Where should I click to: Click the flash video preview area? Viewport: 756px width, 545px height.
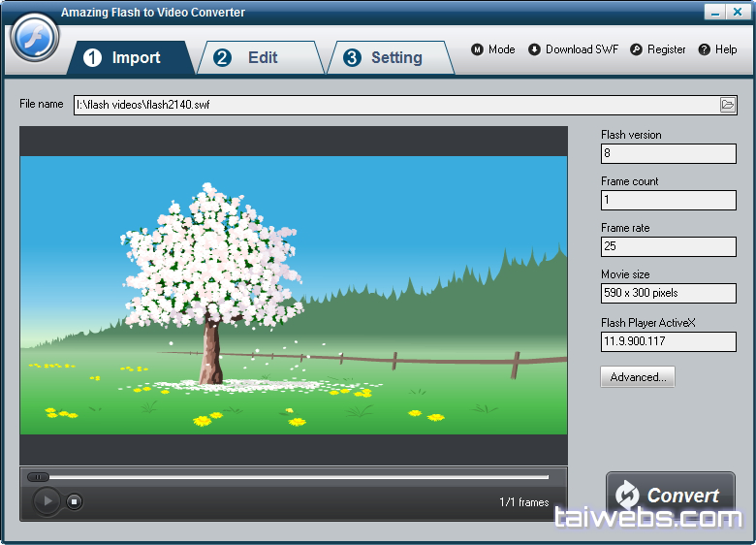[293, 295]
